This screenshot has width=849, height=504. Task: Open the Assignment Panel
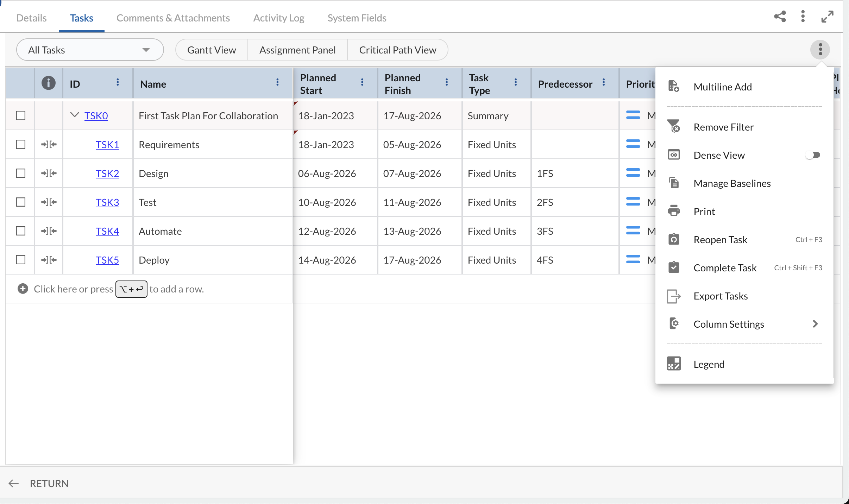pos(297,50)
